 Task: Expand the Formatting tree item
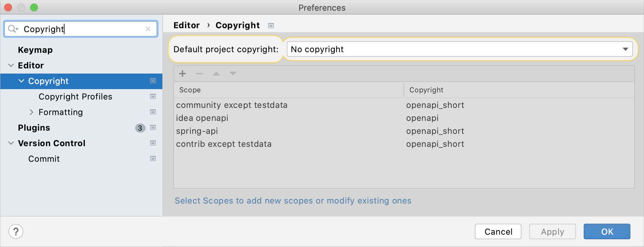31,112
